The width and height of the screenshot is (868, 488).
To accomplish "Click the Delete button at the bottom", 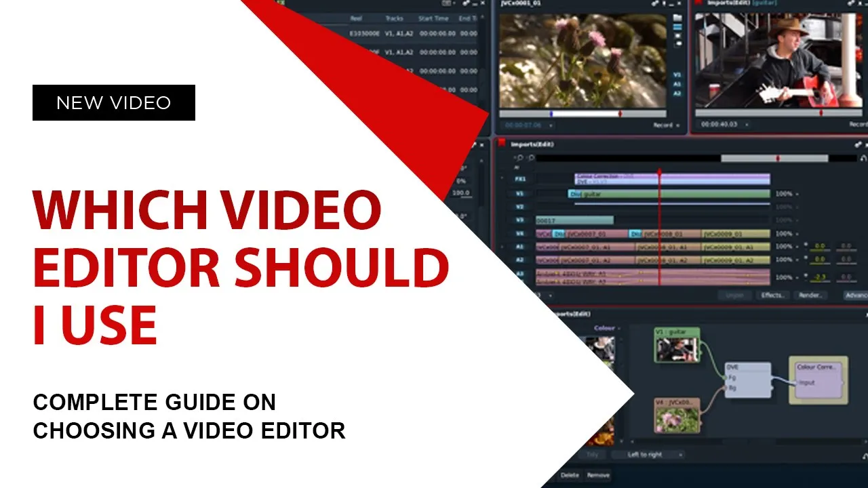I will click(x=570, y=475).
